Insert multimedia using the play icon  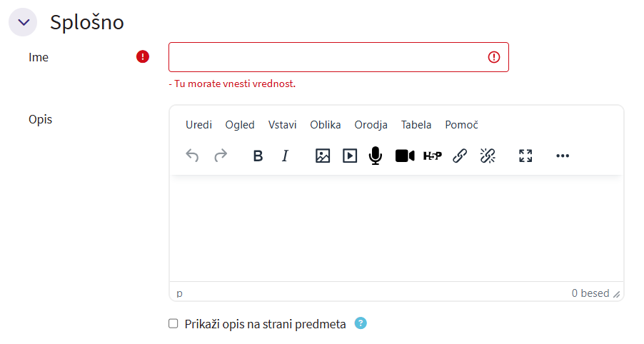point(350,156)
